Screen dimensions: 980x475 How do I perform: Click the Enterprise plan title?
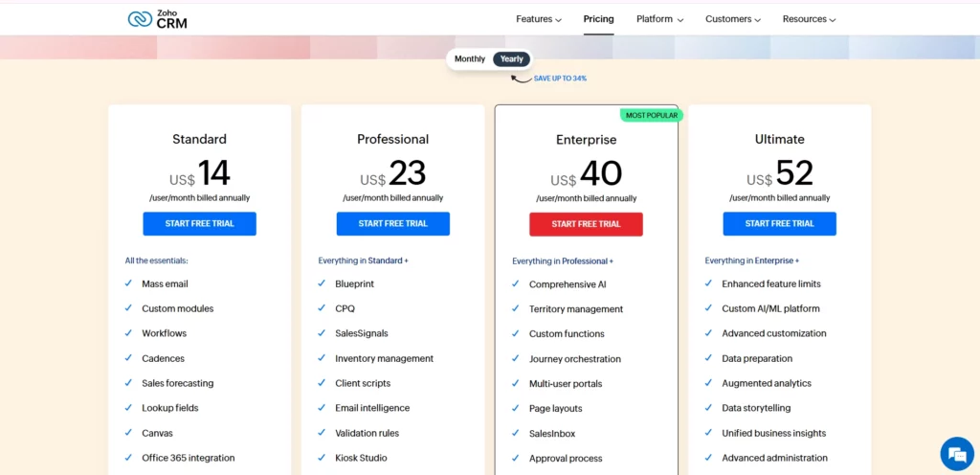[587, 140]
